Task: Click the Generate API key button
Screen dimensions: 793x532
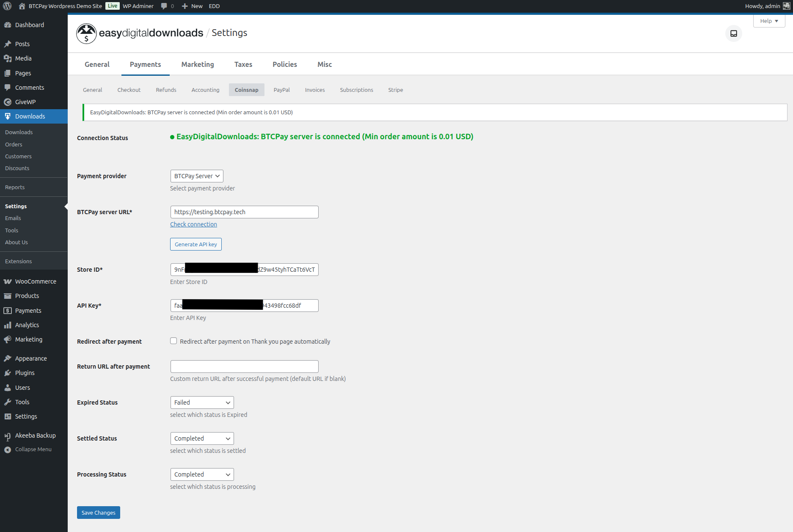Action: (x=195, y=244)
